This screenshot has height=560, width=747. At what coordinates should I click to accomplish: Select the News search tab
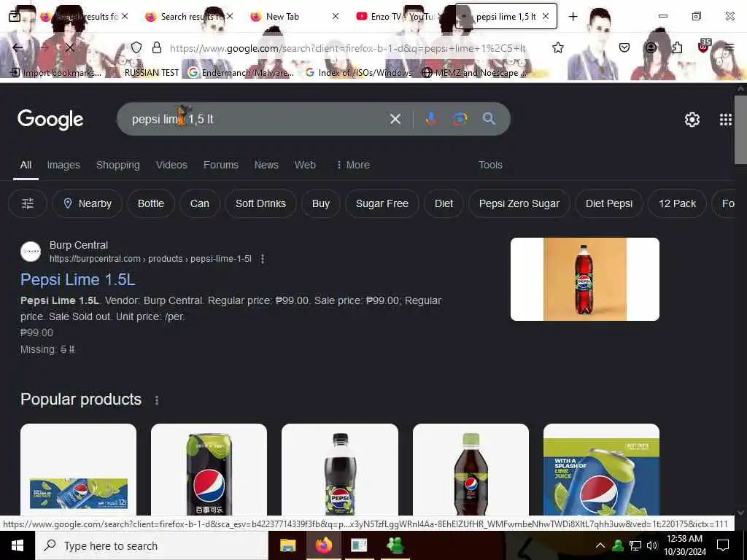266,165
